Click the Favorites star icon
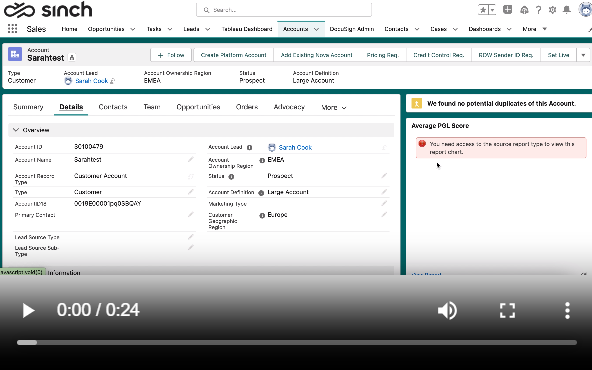The width and height of the screenshot is (592, 370). [483, 10]
